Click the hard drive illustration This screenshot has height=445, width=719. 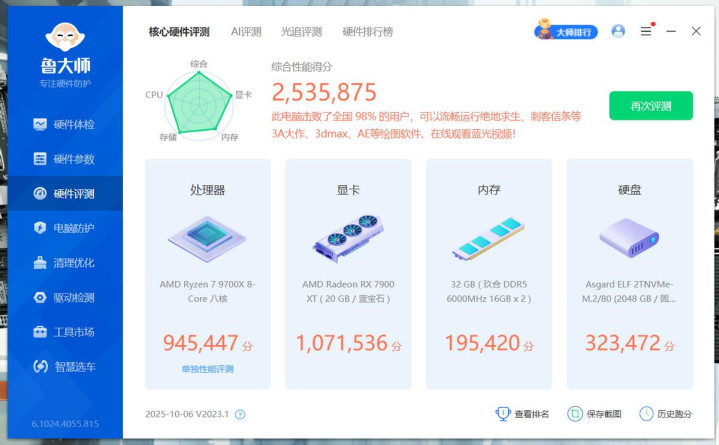pos(629,238)
